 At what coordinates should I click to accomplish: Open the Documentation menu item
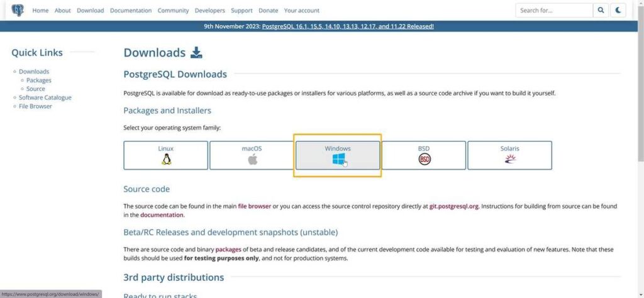coord(131,10)
